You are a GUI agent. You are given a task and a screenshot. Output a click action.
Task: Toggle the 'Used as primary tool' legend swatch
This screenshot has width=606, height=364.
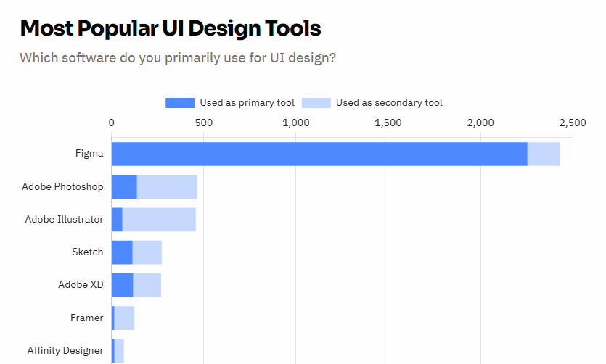click(180, 103)
